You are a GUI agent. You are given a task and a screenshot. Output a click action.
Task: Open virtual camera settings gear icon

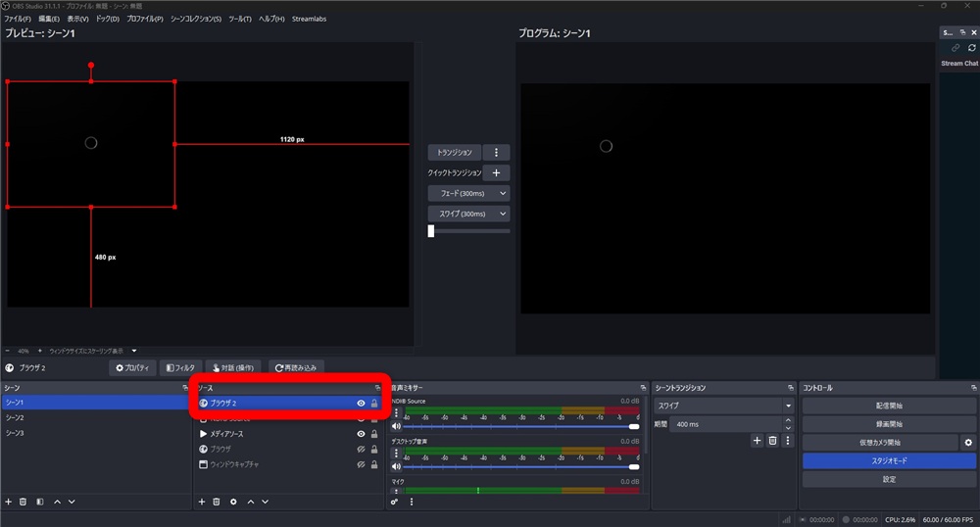(x=968, y=442)
